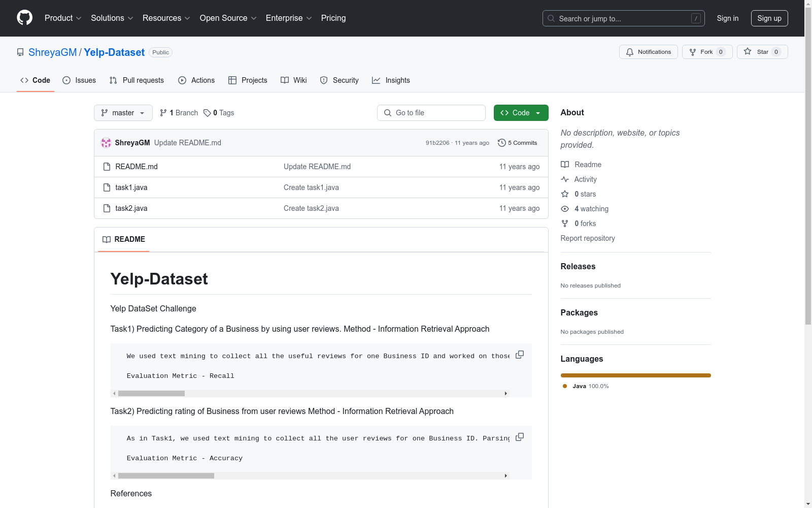
Task: Click the stars icon in About sidebar
Action: [x=565, y=194]
